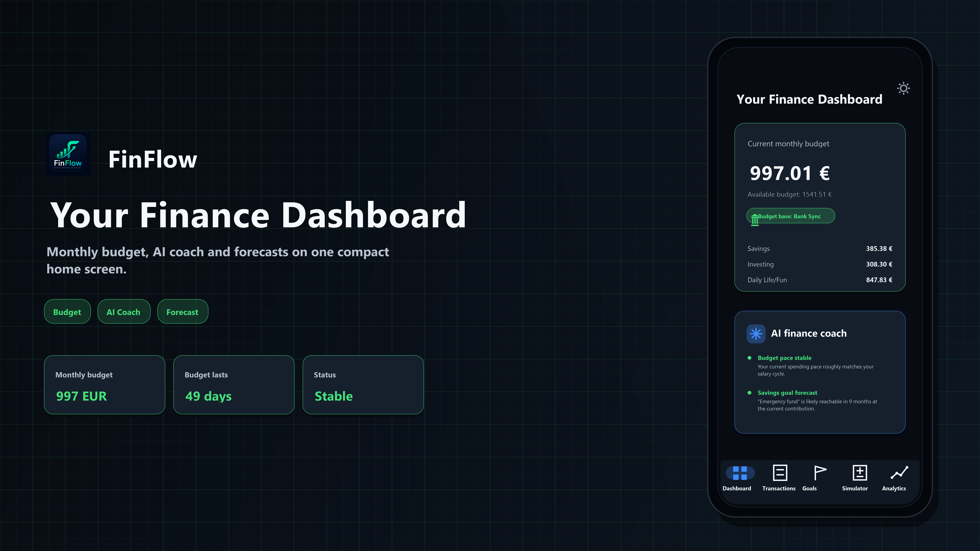Screen dimensions: 980x551
Task: Click the Monthly budget, AI coach subtitle text
Action: pyautogui.click(x=218, y=261)
